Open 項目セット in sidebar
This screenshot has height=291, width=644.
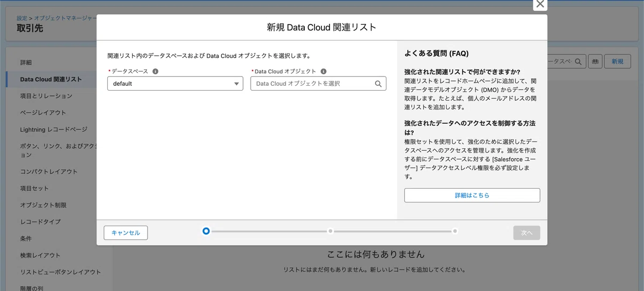tap(34, 188)
